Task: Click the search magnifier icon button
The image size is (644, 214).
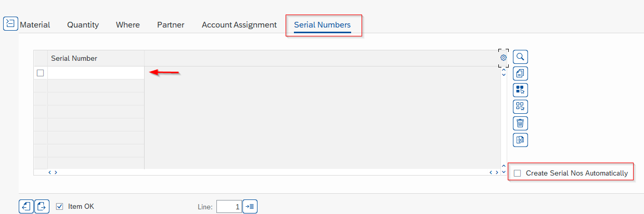Action: pyautogui.click(x=521, y=57)
